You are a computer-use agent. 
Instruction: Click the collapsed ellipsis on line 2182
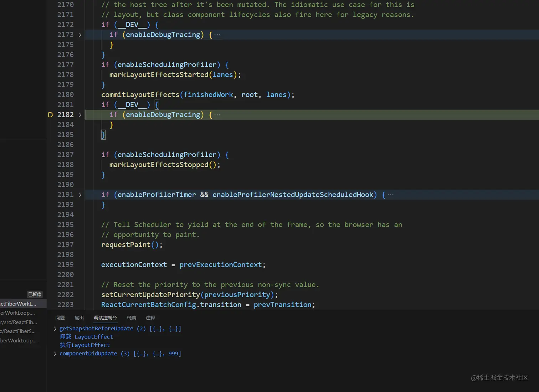(217, 115)
